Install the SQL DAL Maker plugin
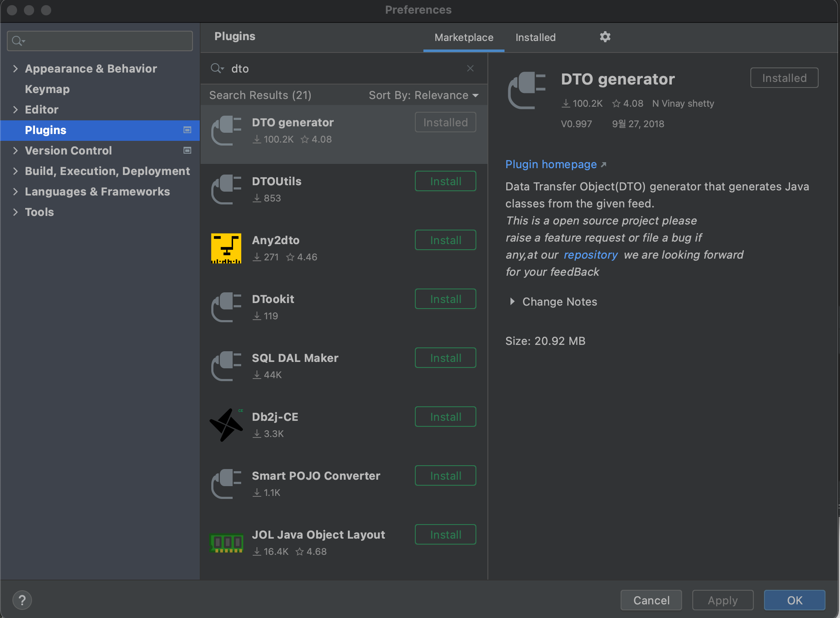This screenshot has width=840, height=618. coord(445,358)
